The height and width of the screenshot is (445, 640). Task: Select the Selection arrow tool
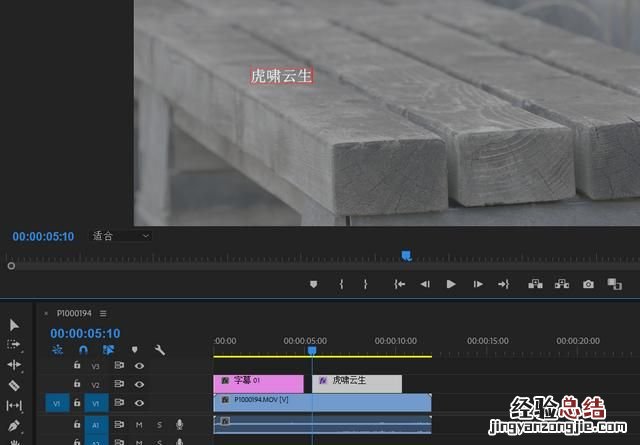(14, 325)
